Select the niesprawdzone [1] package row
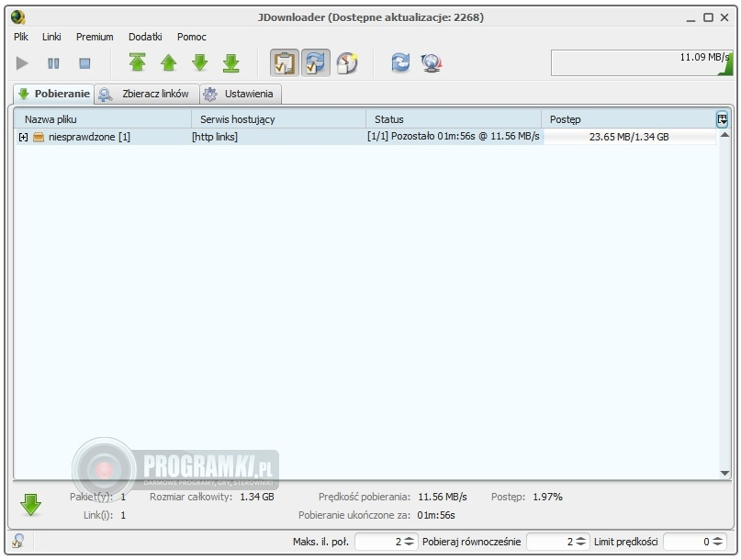 point(365,137)
